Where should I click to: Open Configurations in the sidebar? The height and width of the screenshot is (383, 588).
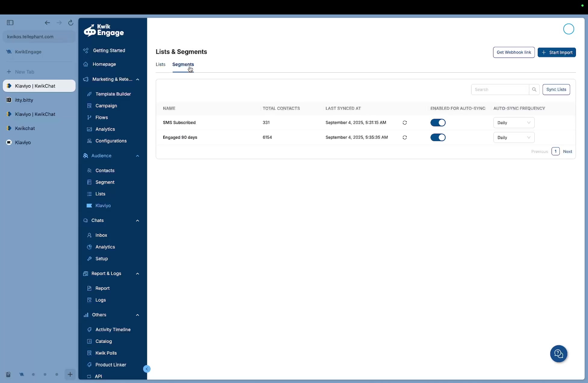[x=111, y=141]
